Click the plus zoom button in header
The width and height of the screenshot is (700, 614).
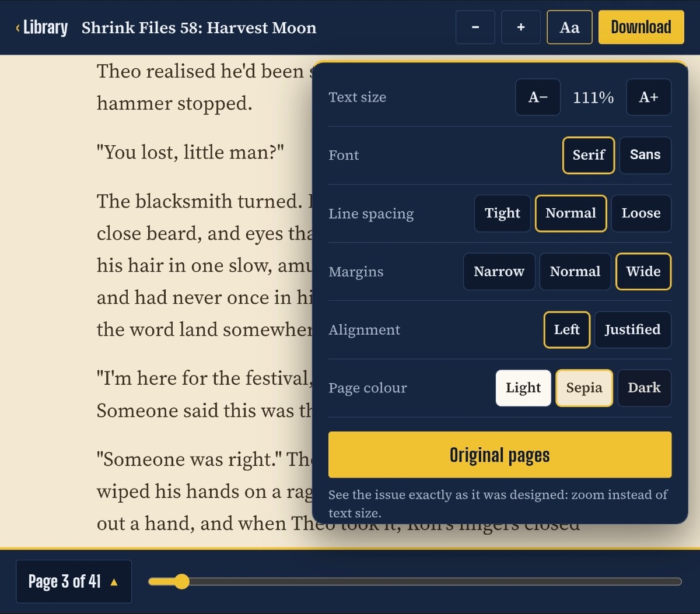[521, 27]
